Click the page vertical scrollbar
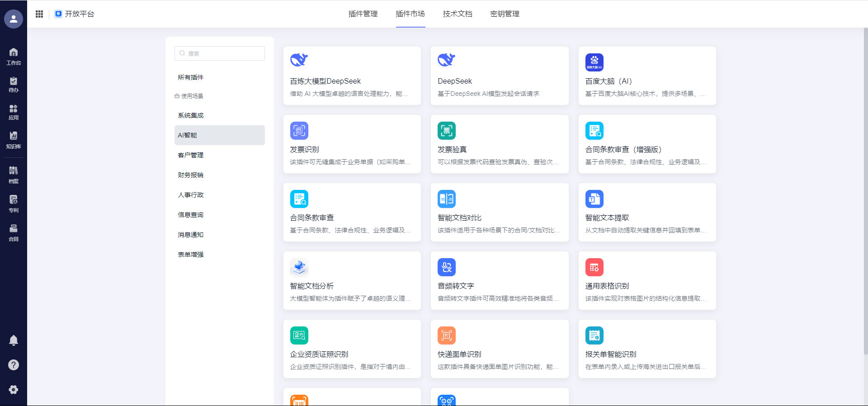 (865, 181)
